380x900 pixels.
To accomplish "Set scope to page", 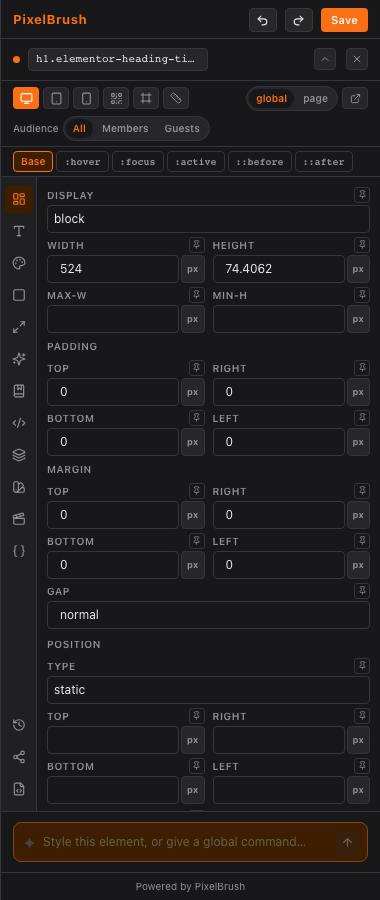I will pyautogui.click(x=315, y=98).
